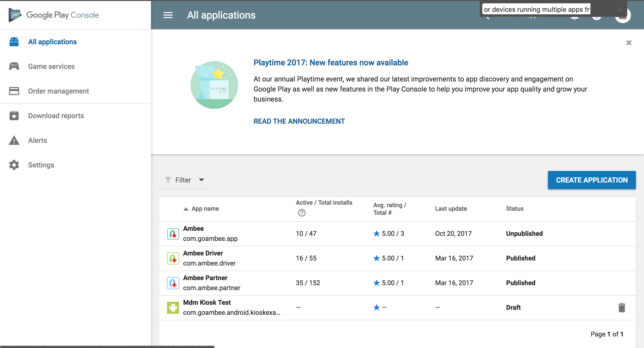This screenshot has width=644, height=348.
Task: Open installs help question mark icon
Action: [x=302, y=213]
